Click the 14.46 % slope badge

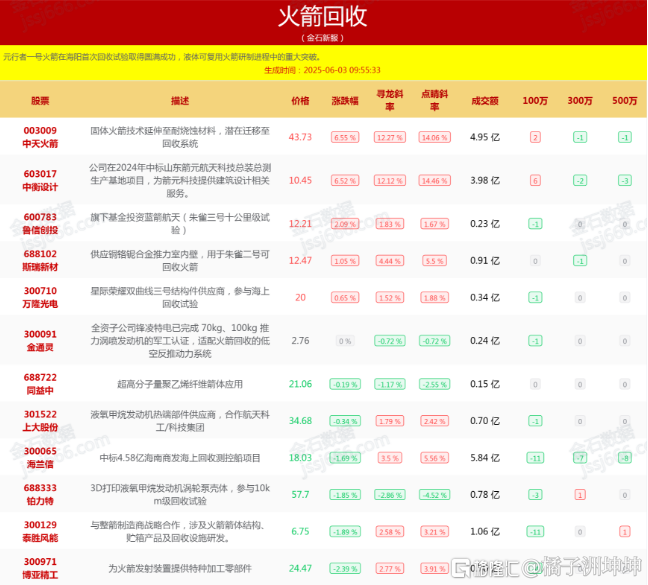pos(434,181)
